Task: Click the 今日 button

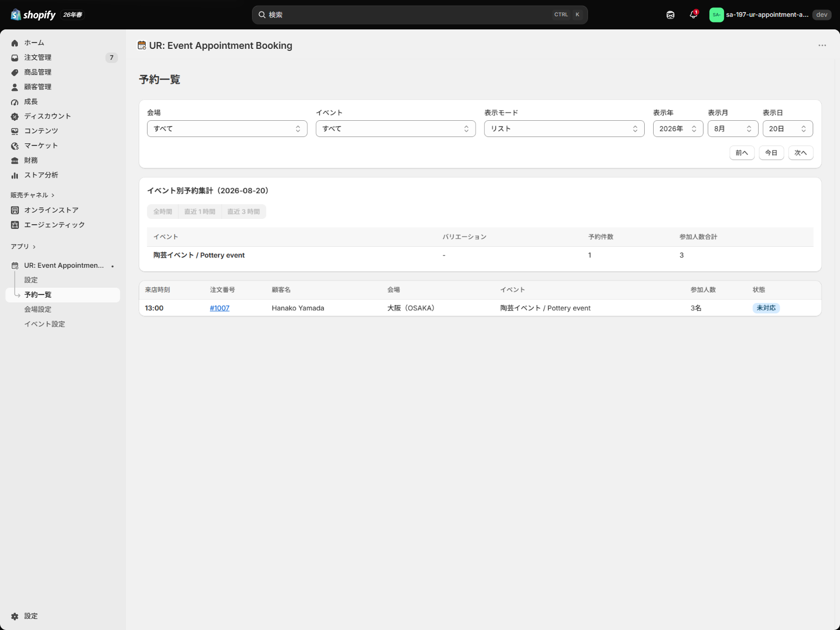Action: pos(771,153)
